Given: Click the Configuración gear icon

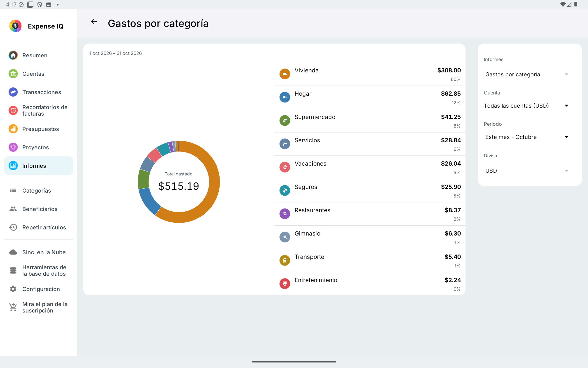Looking at the screenshot, I should point(13,289).
